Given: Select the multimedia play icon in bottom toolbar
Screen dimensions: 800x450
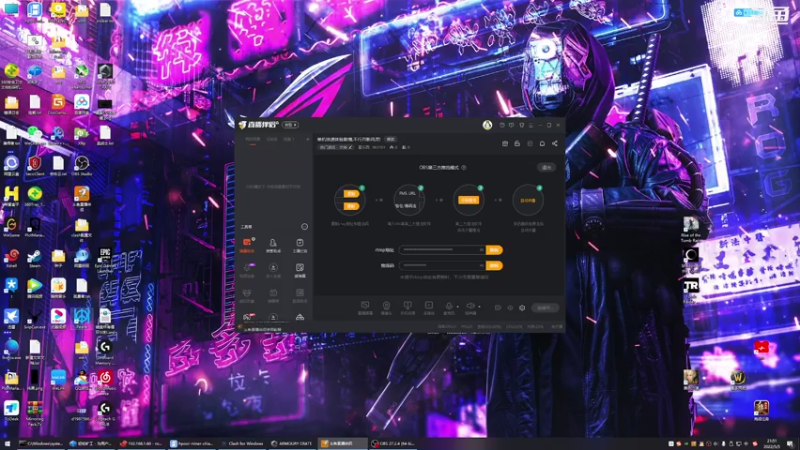Looking at the screenshot, I should click(429, 306).
